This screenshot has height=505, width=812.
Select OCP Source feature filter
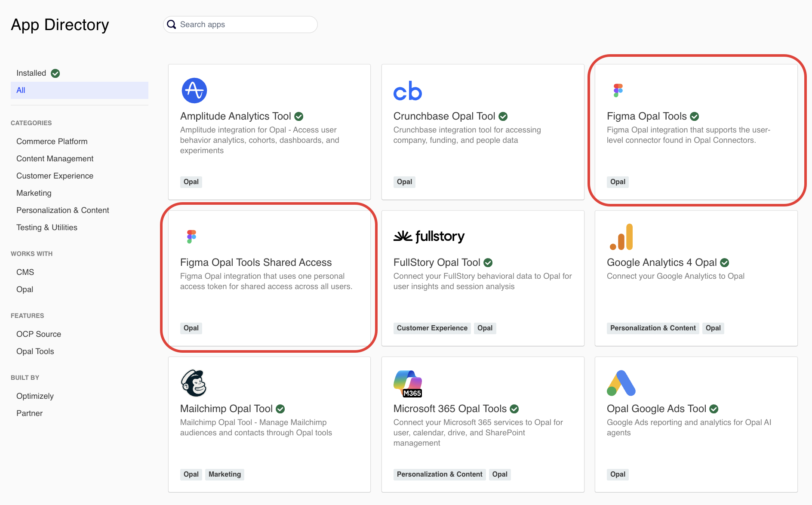(39, 334)
